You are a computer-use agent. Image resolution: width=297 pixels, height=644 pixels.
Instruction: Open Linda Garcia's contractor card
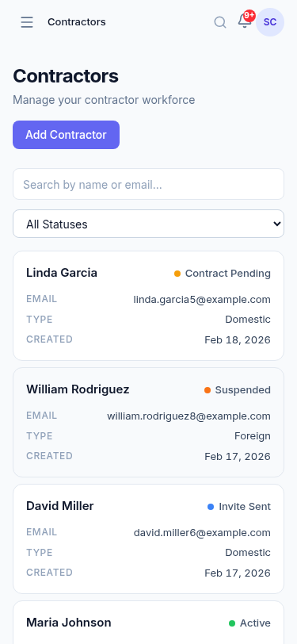pyautogui.click(x=149, y=306)
